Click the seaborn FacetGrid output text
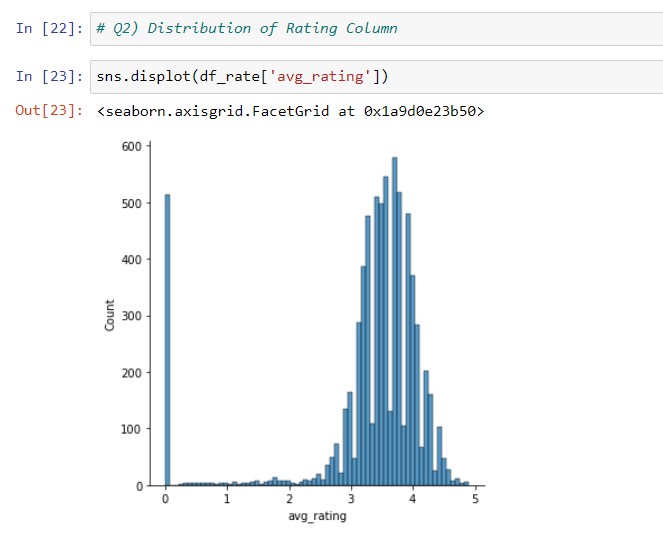 [x=290, y=111]
